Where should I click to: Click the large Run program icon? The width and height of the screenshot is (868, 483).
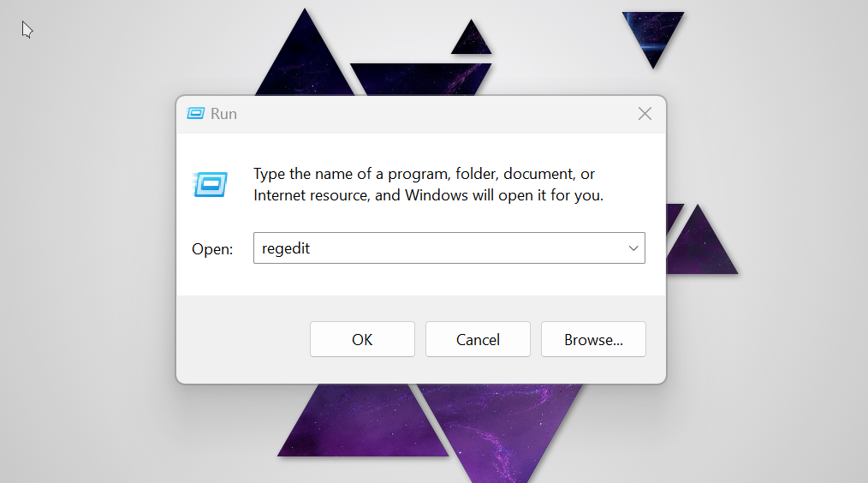211,184
